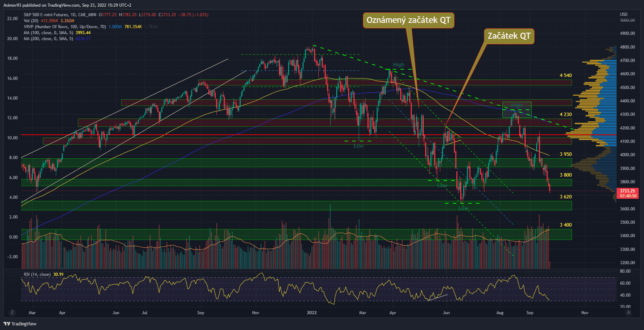Select the MA 200 indicator legend
The height and width of the screenshot is (330, 644).
click(x=48, y=39)
